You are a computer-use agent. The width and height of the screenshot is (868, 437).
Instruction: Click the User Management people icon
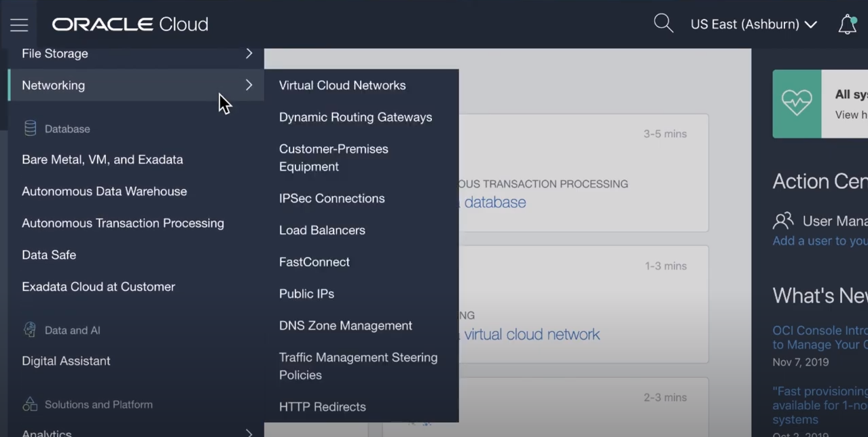coord(783,220)
